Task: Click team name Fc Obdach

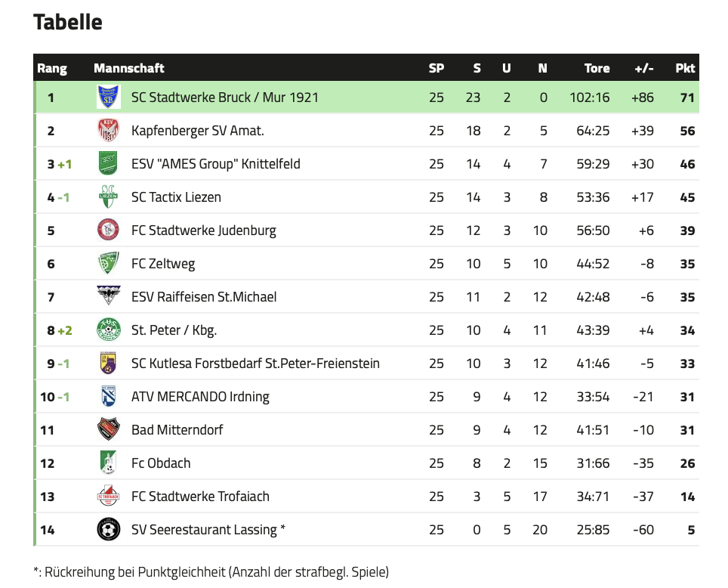Action: pos(161,463)
